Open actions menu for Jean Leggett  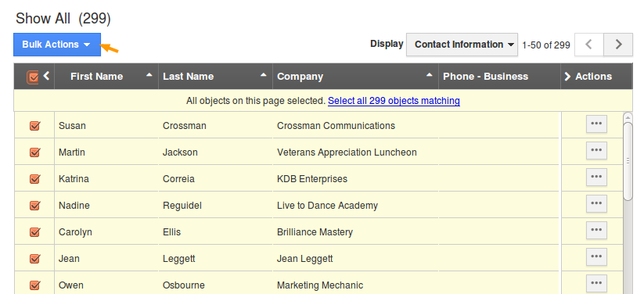coord(596,257)
